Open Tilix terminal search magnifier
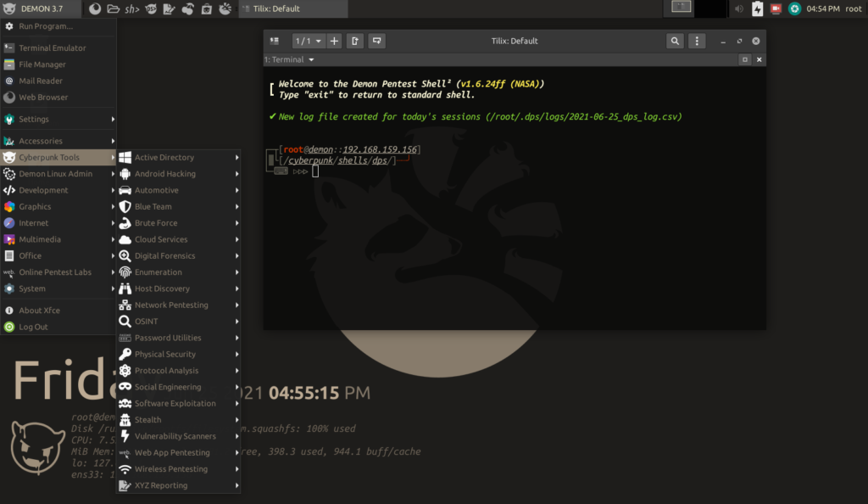 point(675,41)
